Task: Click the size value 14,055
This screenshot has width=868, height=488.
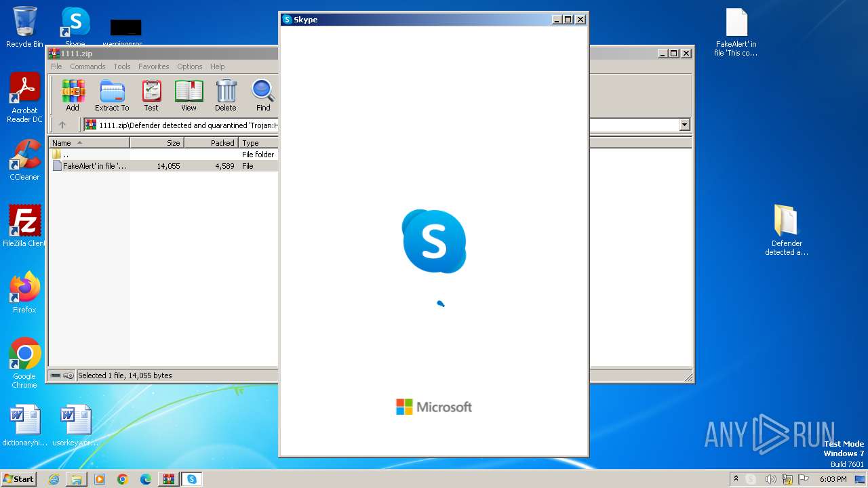Action: click(168, 166)
